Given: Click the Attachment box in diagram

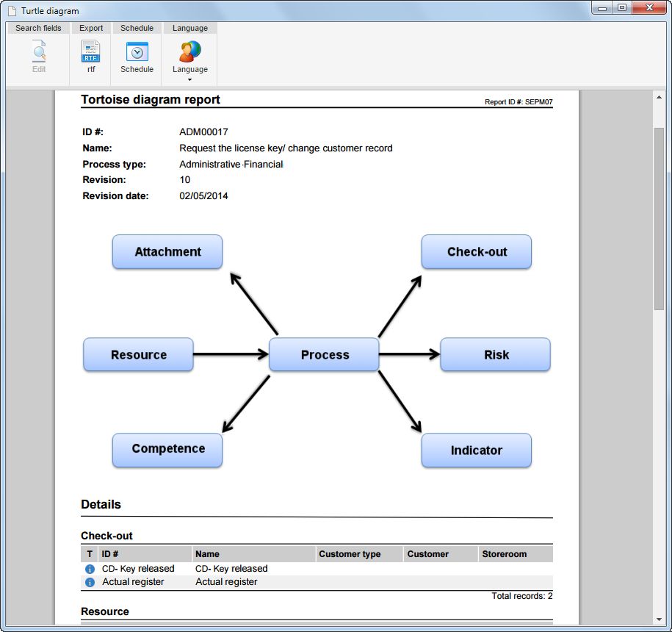Looking at the screenshot, I should coord(167,251).
